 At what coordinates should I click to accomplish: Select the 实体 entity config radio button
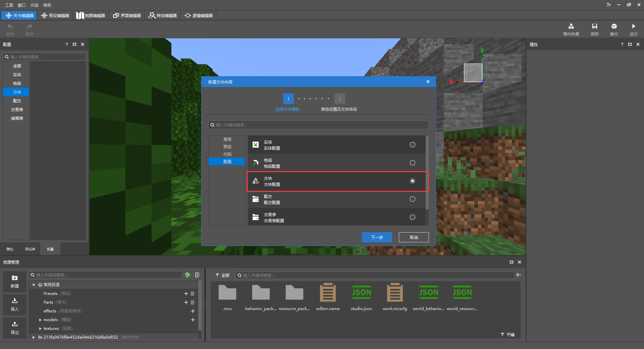coord(413,145)
